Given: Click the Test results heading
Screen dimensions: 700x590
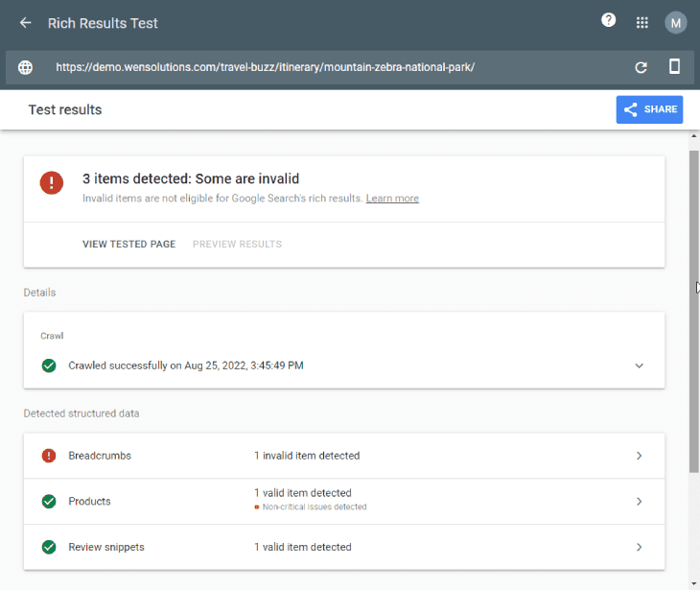Looking at the screenshot, I should pyautogui.click(x=65, y=110).
